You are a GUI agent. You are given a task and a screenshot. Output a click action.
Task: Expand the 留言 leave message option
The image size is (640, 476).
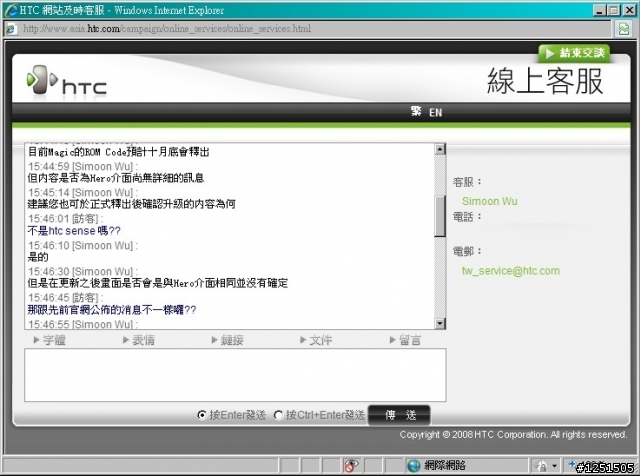tap(405, 340)
